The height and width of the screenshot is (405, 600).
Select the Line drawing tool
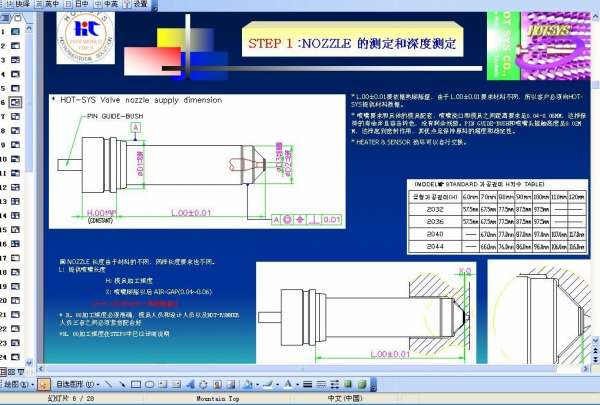pyautogui.click(x=109, y=384)
